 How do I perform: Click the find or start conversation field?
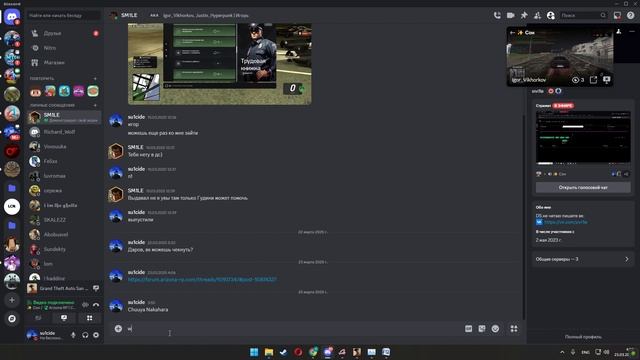(x=64, y=16)
